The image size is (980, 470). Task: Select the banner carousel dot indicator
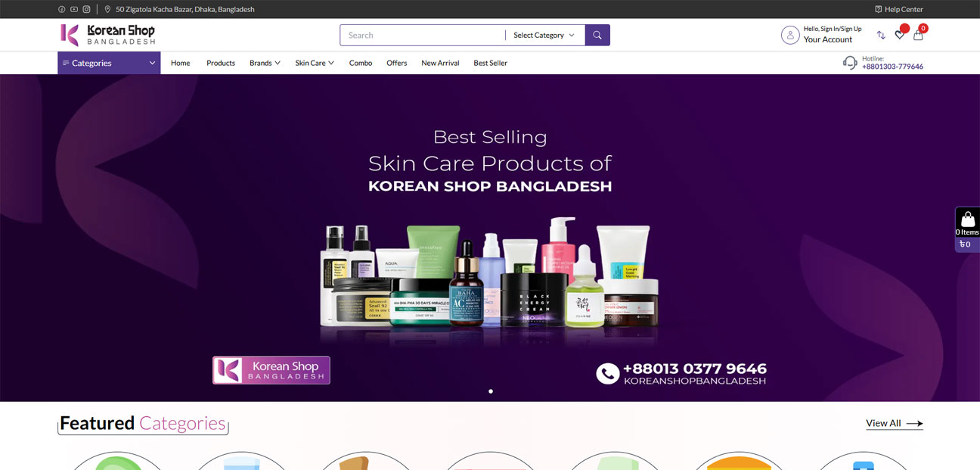coord(491,391)
